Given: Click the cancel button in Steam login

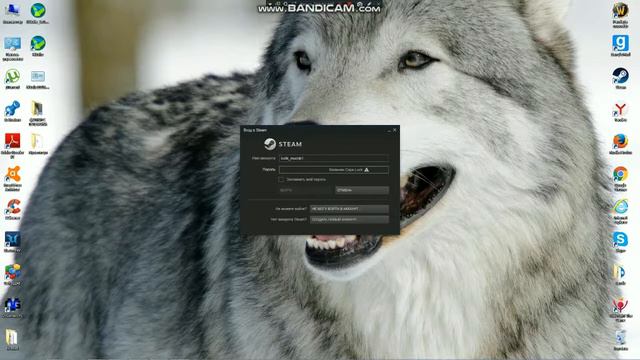Looking at the screenshot, I should click(362, 190).
